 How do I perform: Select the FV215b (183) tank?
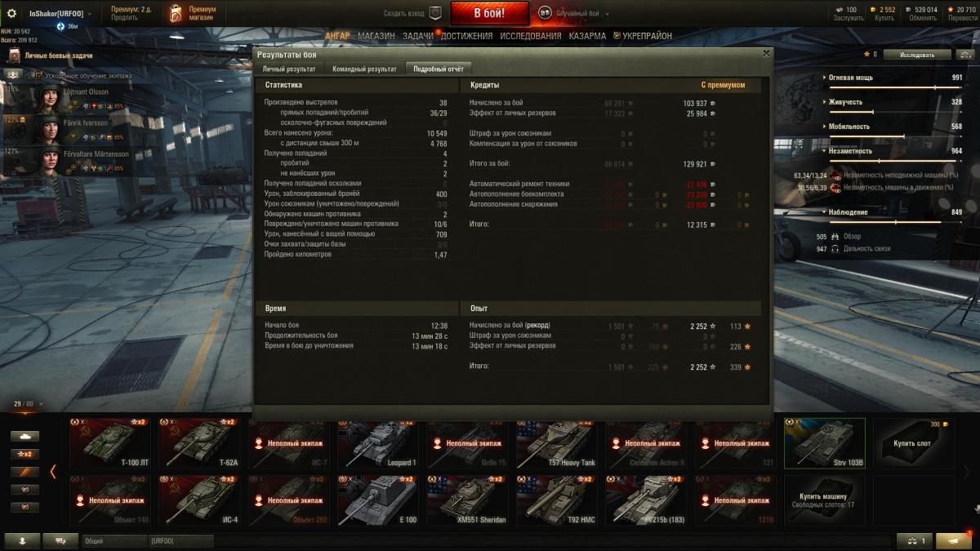pos(646,500)
